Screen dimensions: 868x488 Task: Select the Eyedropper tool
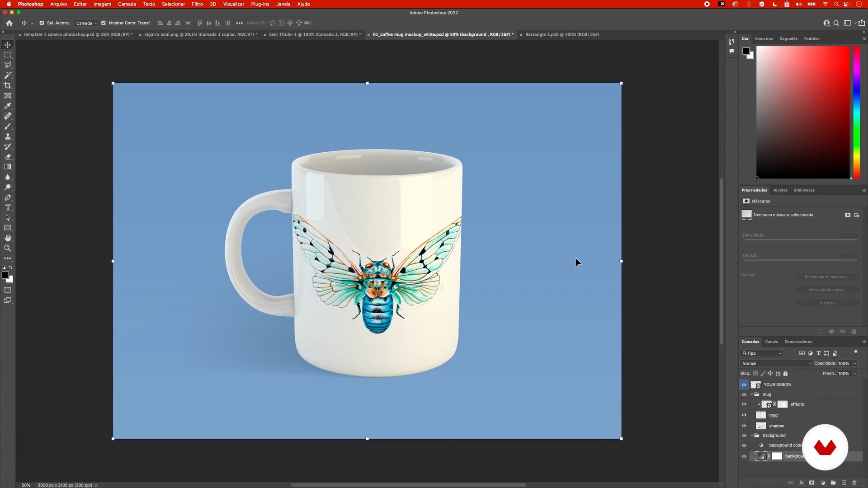click(x=8, y=106)
